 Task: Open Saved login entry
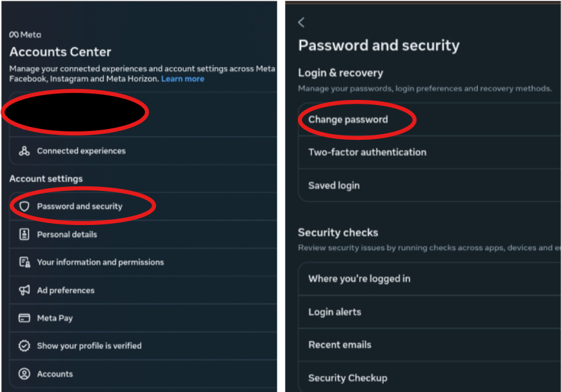[x=429, y=185]
